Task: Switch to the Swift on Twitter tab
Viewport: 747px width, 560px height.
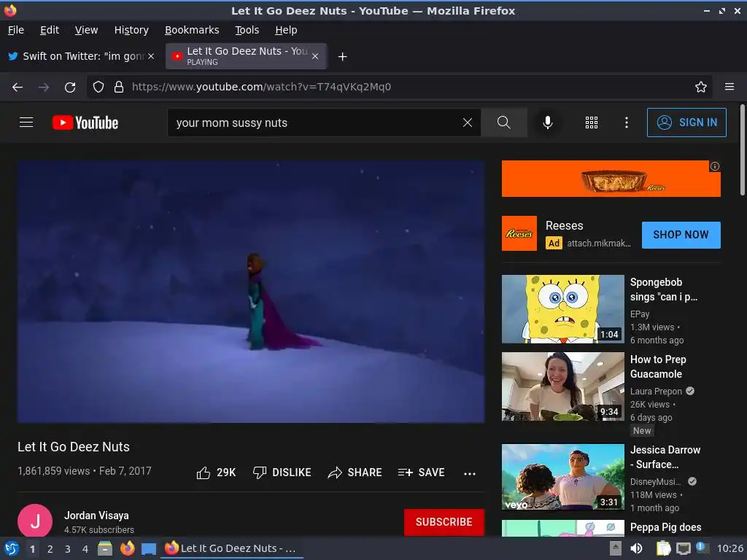Action: click(x=82, y=56)
